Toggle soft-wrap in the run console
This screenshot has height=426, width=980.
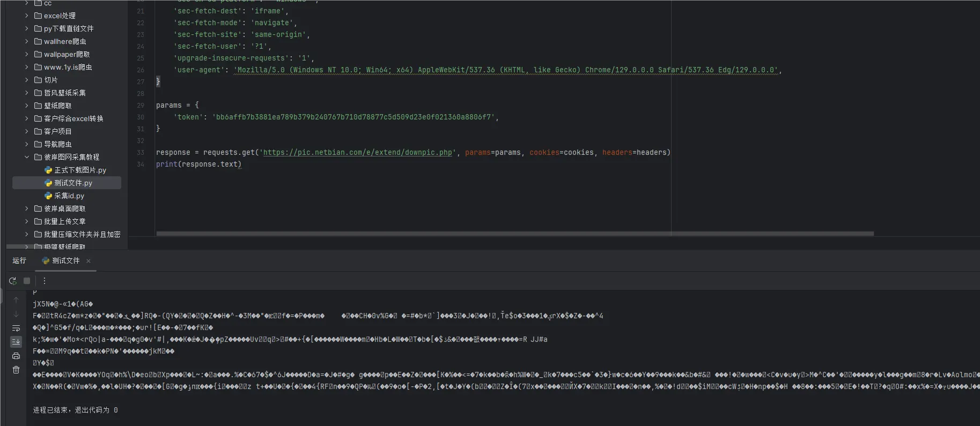coord(16,328)
